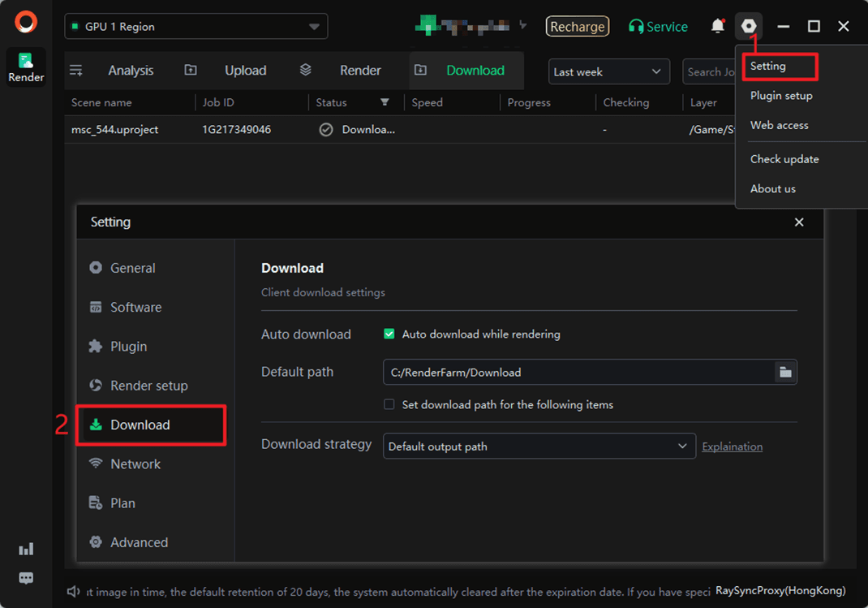Image resolution: width=868 pixels, height=608 pixels.
Task: Click the Default path input field
Action: coord(576,372)
